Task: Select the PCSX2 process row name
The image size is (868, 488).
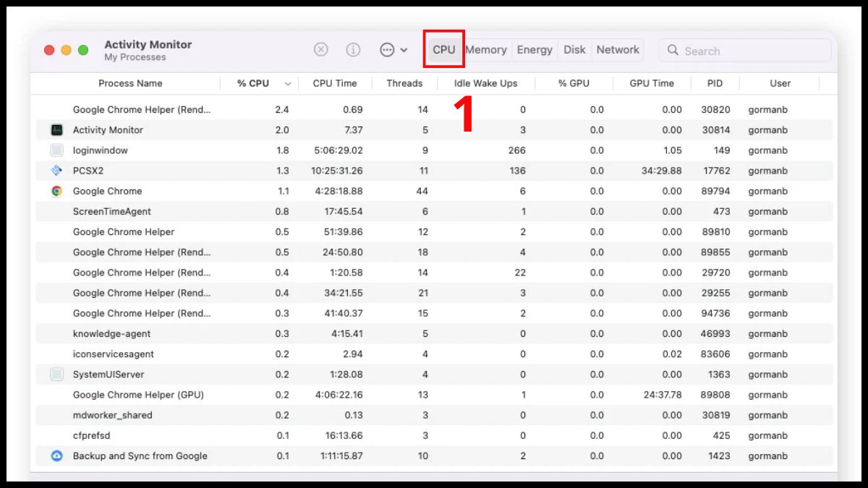Action: [88, 171]
